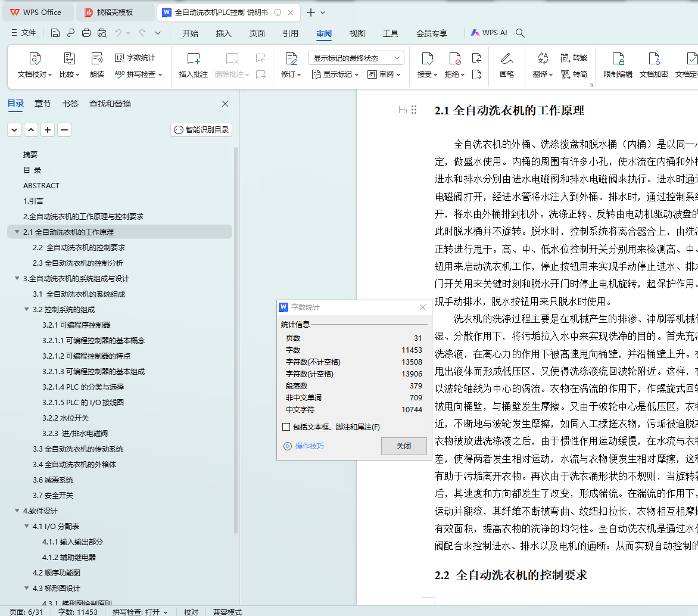
Task: Click 转繁 convert to traditional Chinese
Action: pyautogui.click(x=574, y=58)
